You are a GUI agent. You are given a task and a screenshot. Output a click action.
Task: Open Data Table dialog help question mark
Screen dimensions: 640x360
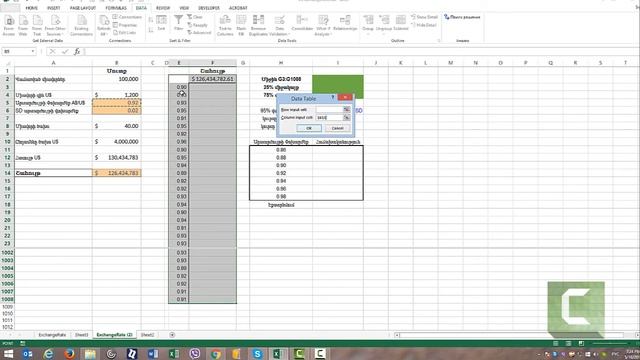tap(333, 98)
